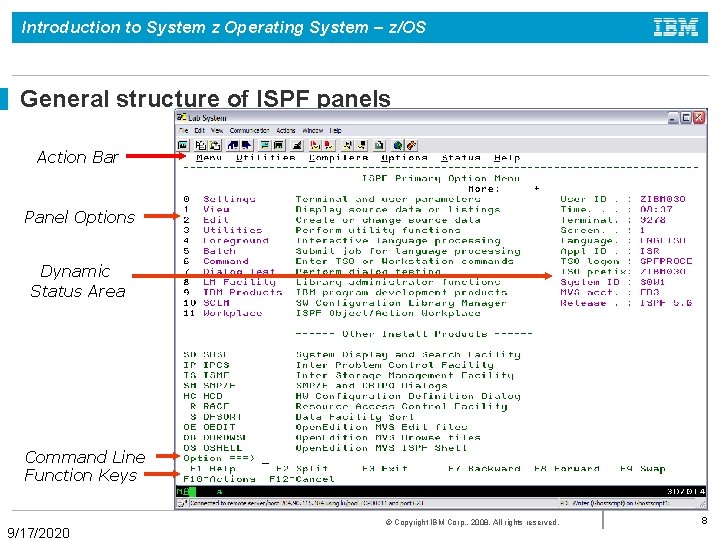This screenshot has height=540, width=720.
Task: Open the Communication menu
Action: (249, 130)
